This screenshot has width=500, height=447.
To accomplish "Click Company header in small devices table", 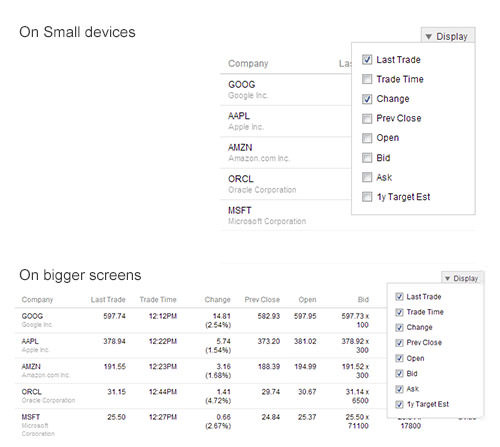I will [248, 63].
